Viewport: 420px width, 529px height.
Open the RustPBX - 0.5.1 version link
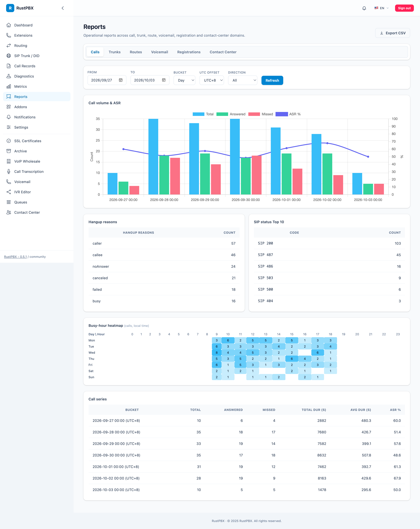click(15, 257)
